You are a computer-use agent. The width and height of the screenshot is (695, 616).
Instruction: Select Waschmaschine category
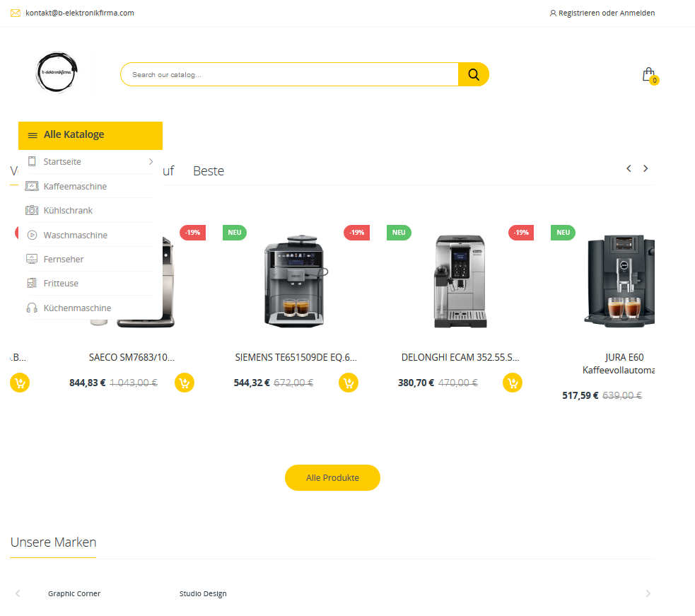point(76,235)
